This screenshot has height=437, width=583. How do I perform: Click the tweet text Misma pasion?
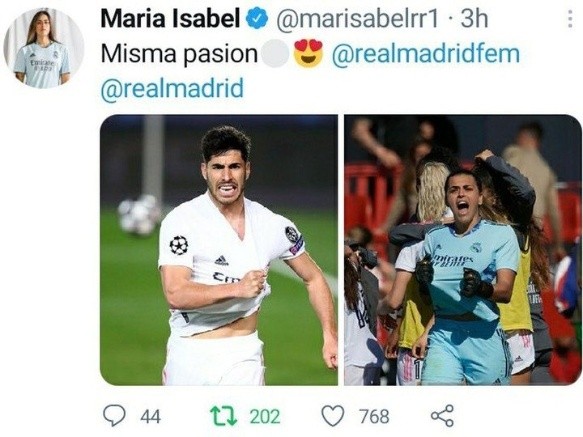(x=179, y=55)
